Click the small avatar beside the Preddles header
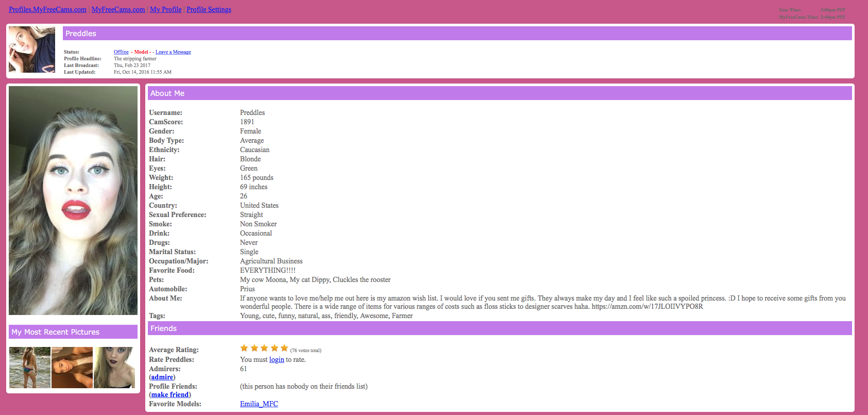Viewport: 868px width, 415px height. pos(32,49)
